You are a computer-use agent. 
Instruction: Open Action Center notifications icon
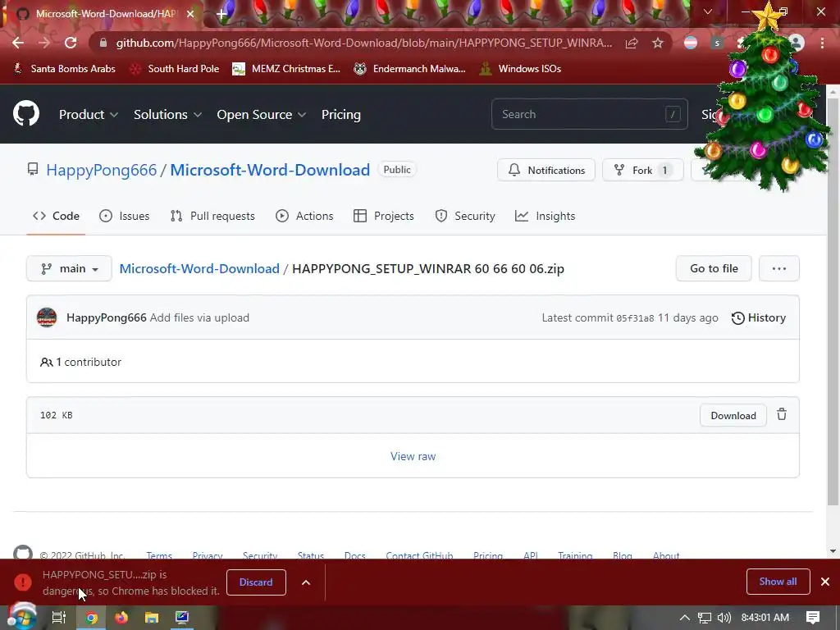click(813, 618)
